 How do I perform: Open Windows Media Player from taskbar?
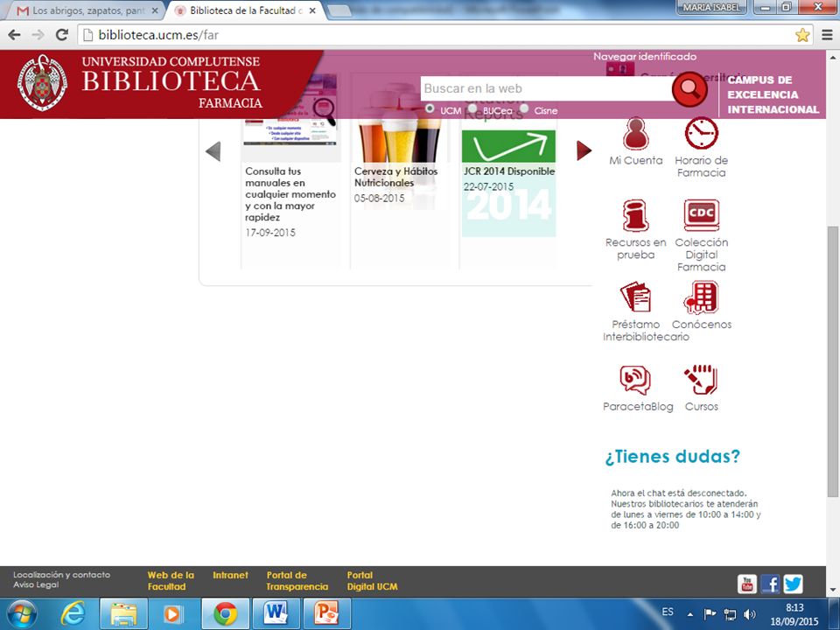(172, 614)
